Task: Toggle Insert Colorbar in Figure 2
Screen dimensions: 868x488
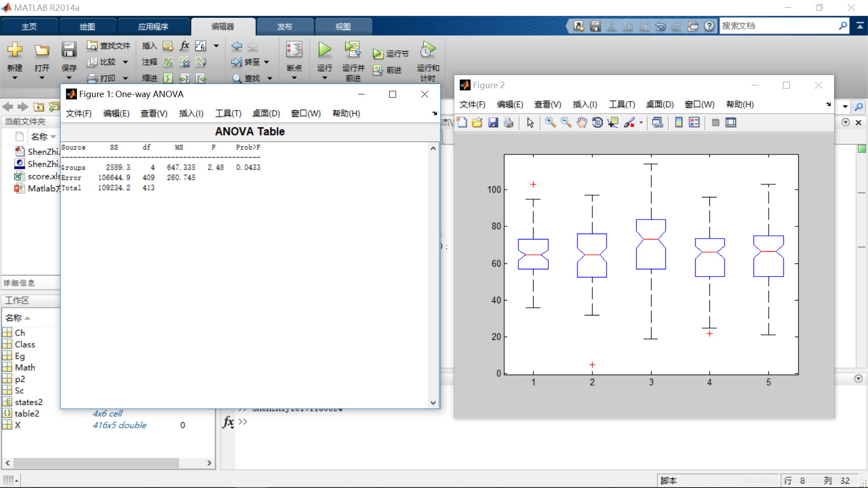Action: (679, 122)
